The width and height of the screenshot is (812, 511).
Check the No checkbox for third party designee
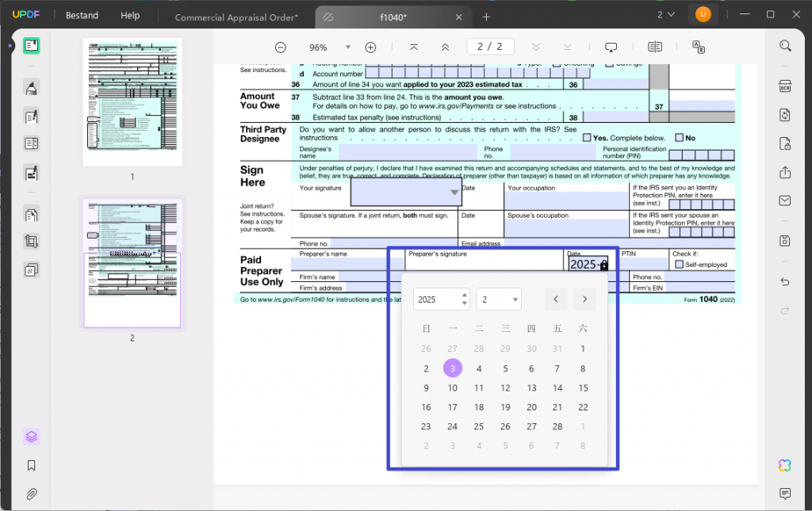[x=680, y=138]
